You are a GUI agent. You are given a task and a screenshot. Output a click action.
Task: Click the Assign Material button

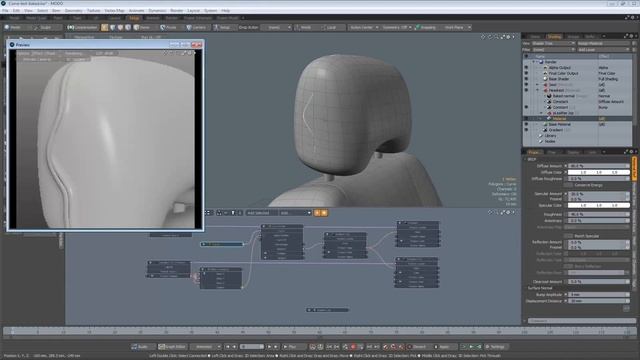[x=603, y=43]
